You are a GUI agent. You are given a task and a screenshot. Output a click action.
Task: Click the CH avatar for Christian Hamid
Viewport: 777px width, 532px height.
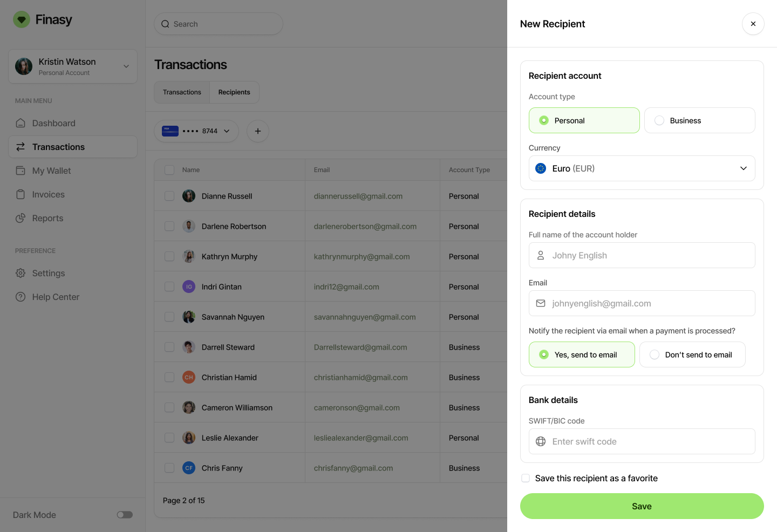(189, 377)
